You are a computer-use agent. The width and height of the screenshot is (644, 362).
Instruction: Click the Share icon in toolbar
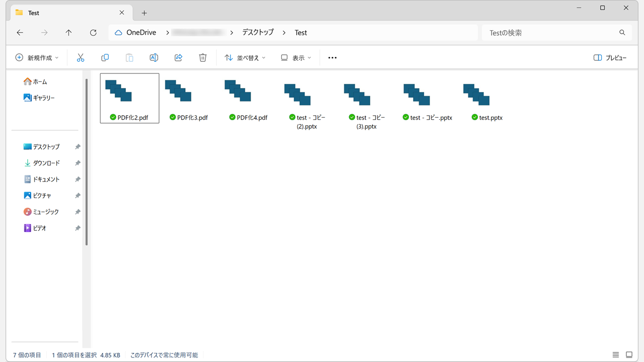[x=178, y=58]
